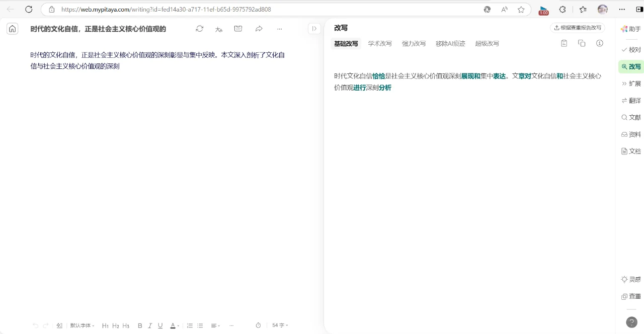Open the 54 字 word count dropdown
644x334 pixels.
pos(280,325)
